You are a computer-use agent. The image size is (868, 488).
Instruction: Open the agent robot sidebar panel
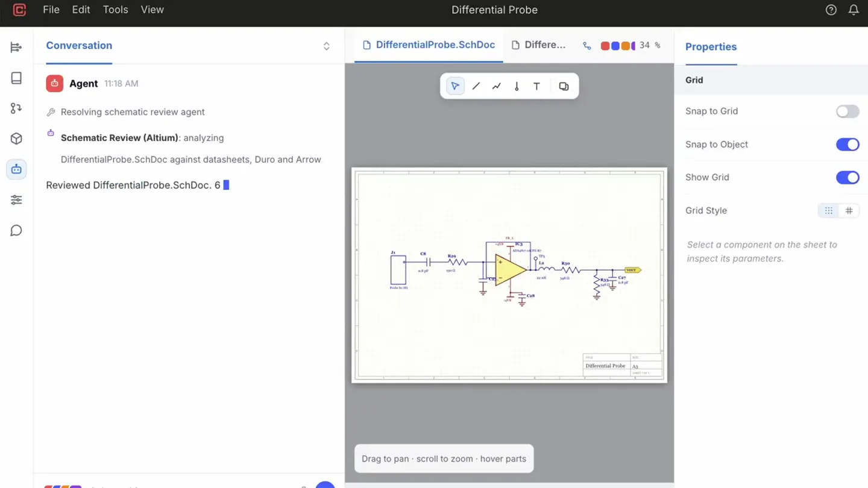[16, 169]
